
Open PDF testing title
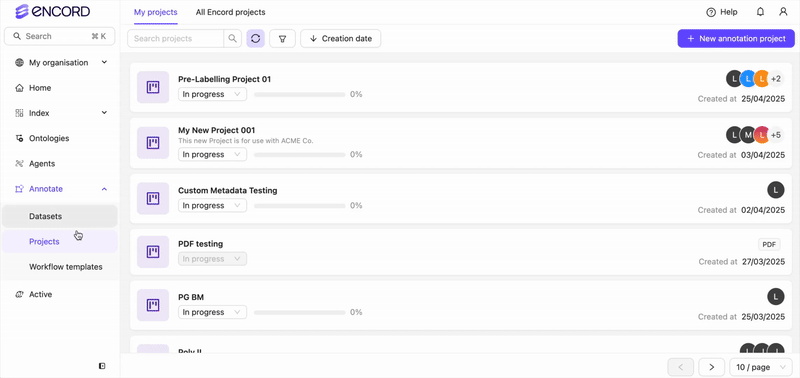[x=201, y=244]
